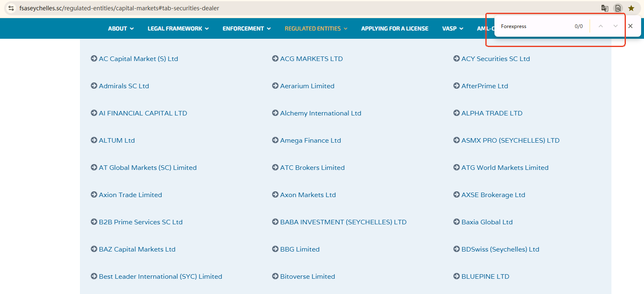Image resolution: width=644 pixels, height=294 pixels.
Task: Click arrow icon beside Aerarium Limited
Action: coord(275,86)
